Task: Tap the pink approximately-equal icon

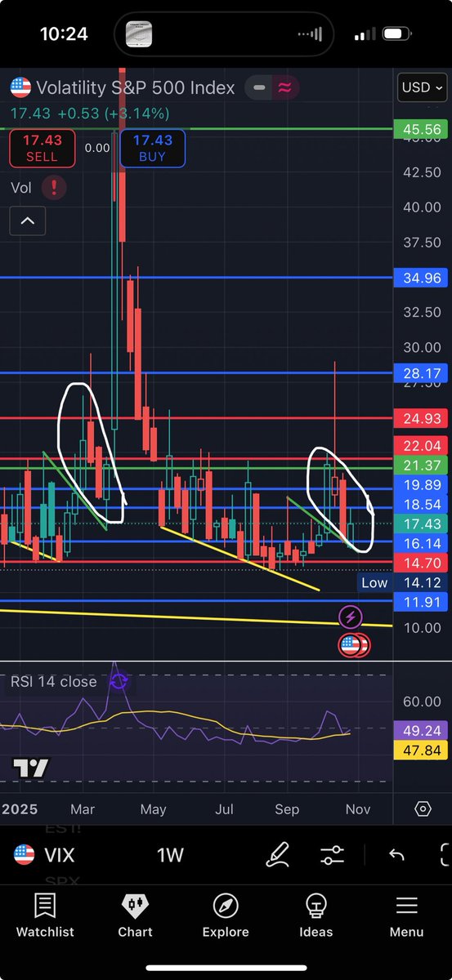Action: point(284,88)
